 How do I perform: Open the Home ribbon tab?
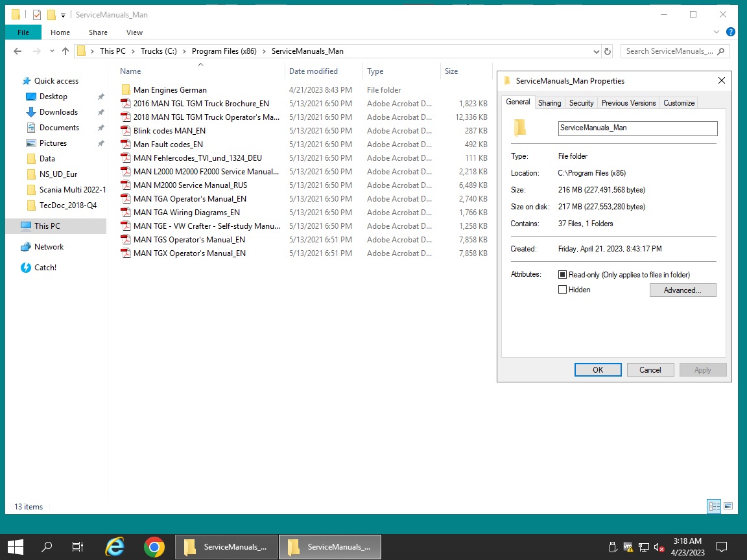60,32
